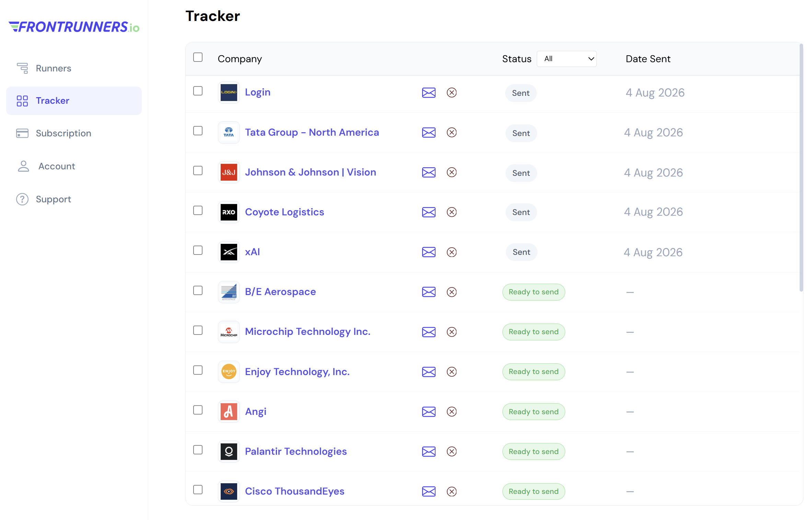Click envelope icon for Palantir Technologies

pos(429,452)
